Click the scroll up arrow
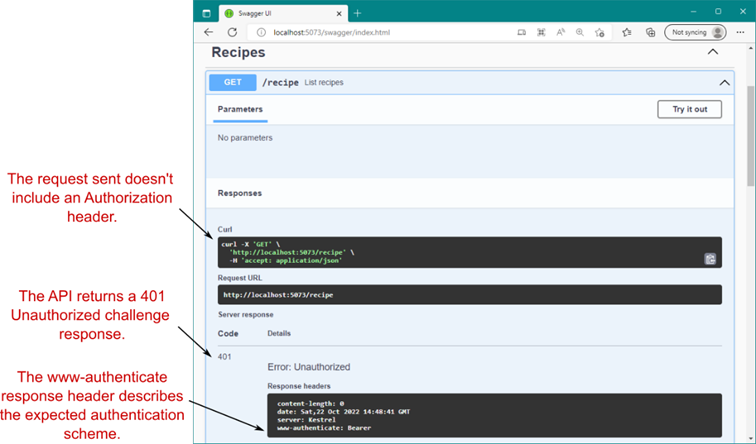 pos(751,48)
